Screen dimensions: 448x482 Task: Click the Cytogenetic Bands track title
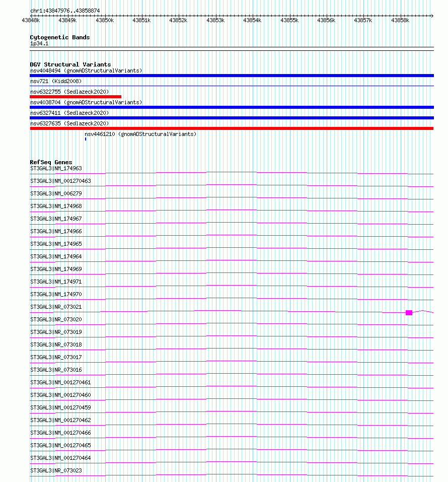[60, 37]
